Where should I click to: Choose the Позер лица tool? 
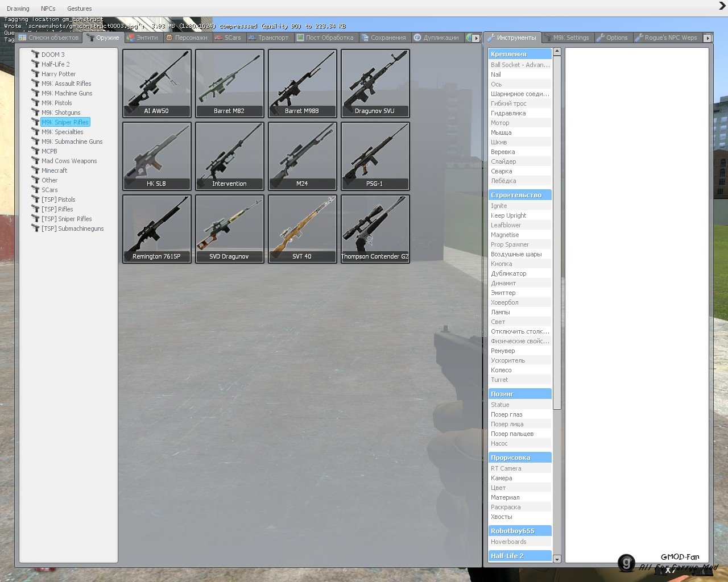pos(520,424)
